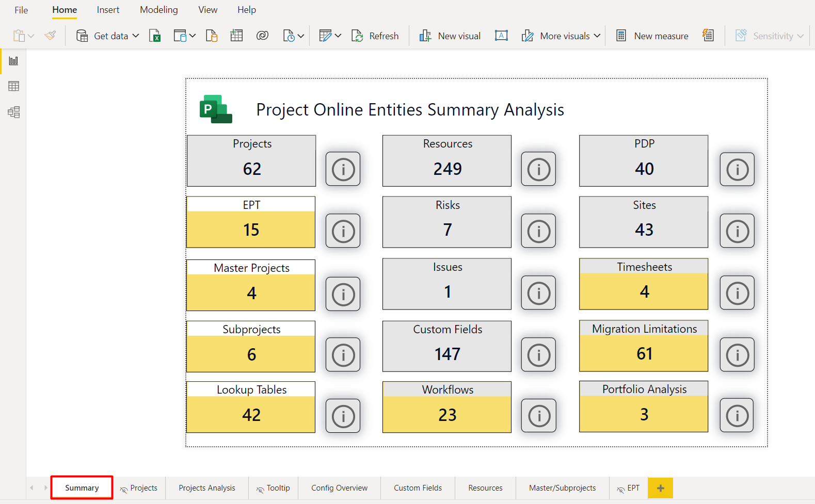Open the Custom Fields page tab

[x=418, y=488]
